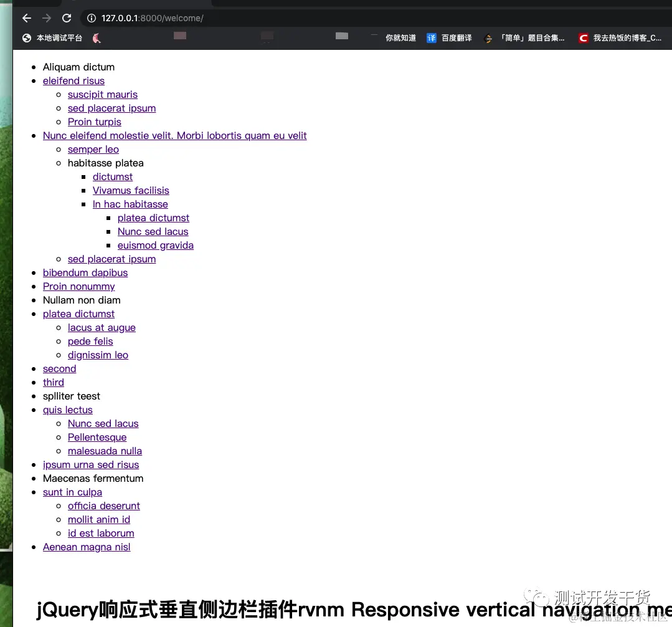Click the third link
672x627 pixels.
pos(53,382)
